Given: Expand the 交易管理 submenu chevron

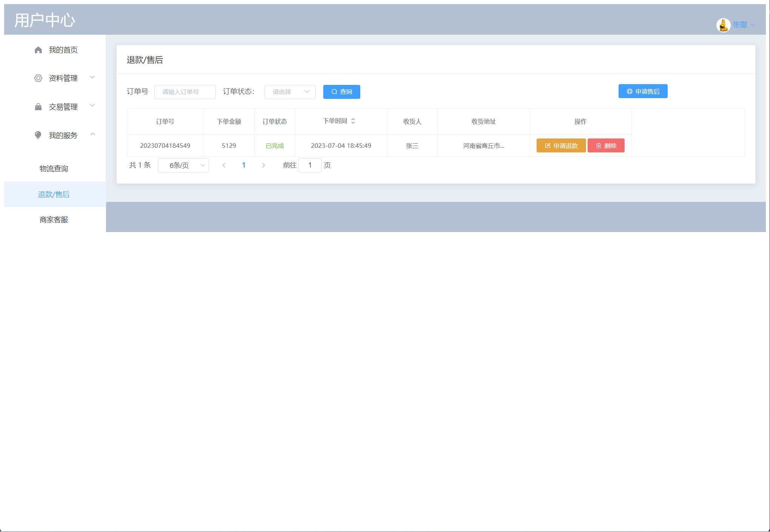Looking at the screenshot, I should 93,106.
